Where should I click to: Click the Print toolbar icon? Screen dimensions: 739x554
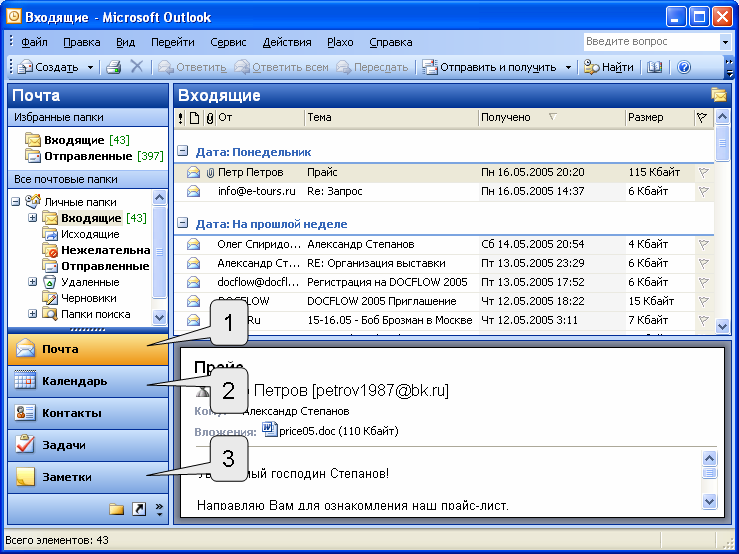pos(114,67)
